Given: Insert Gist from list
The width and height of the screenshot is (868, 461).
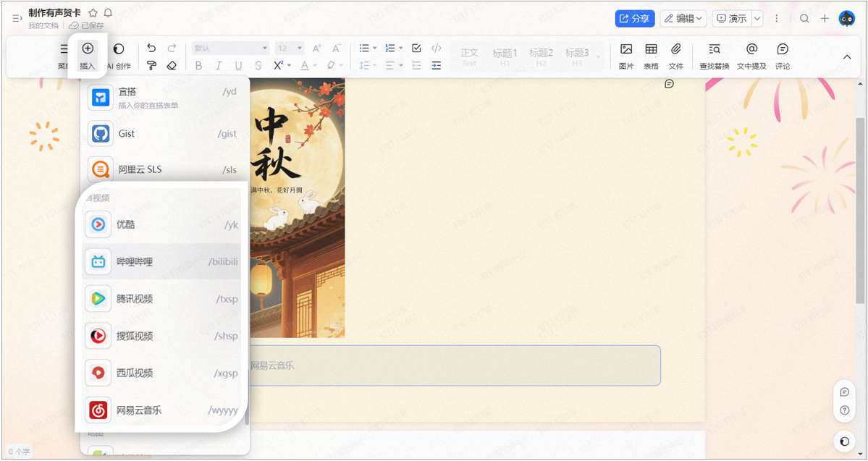Looking at the screenshot, I should tap(165, 133).
